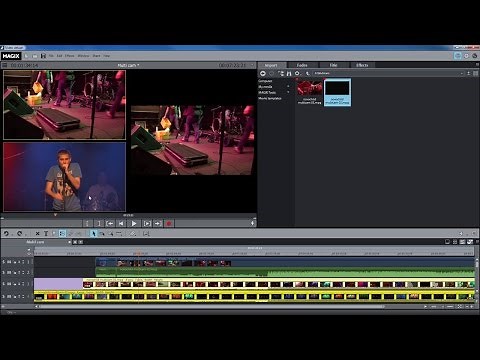Switch to the singer camera source preview

click(x=64, y=177)
